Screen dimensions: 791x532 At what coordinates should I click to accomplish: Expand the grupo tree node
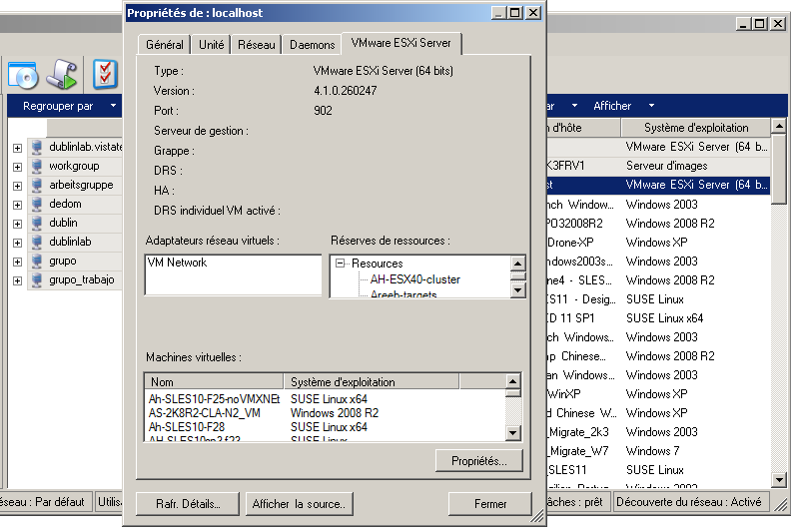(17, 262)
